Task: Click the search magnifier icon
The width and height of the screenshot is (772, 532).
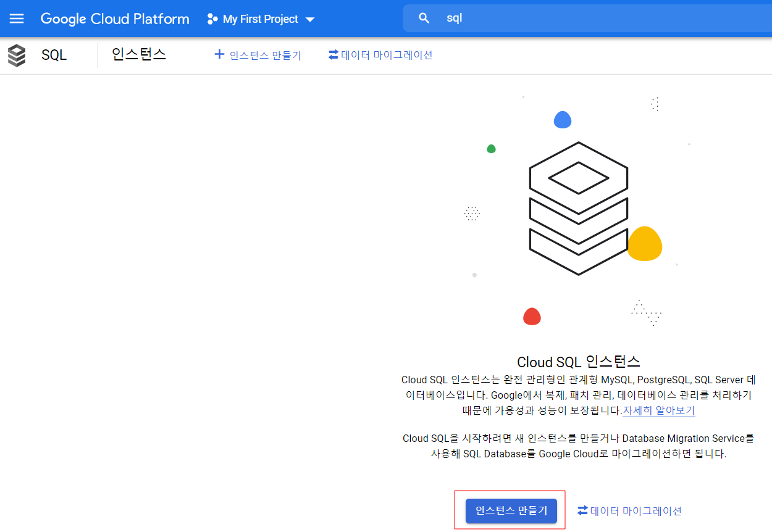Action: click(x=424, y=19)
